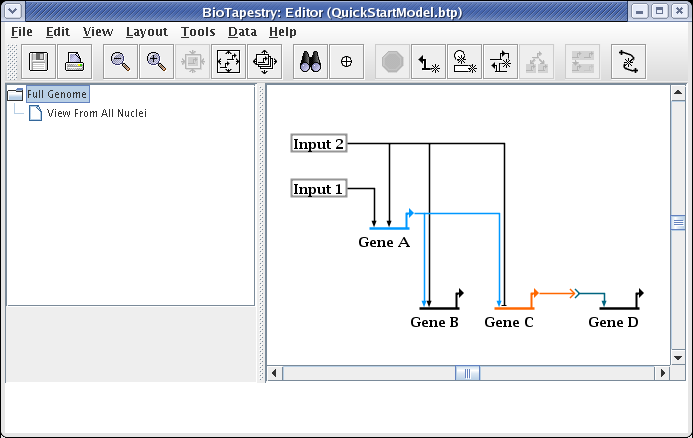Click the curved link path tool icon
Image resolution: width=693 pixels, height=438 pixels.
pos(628,62)
